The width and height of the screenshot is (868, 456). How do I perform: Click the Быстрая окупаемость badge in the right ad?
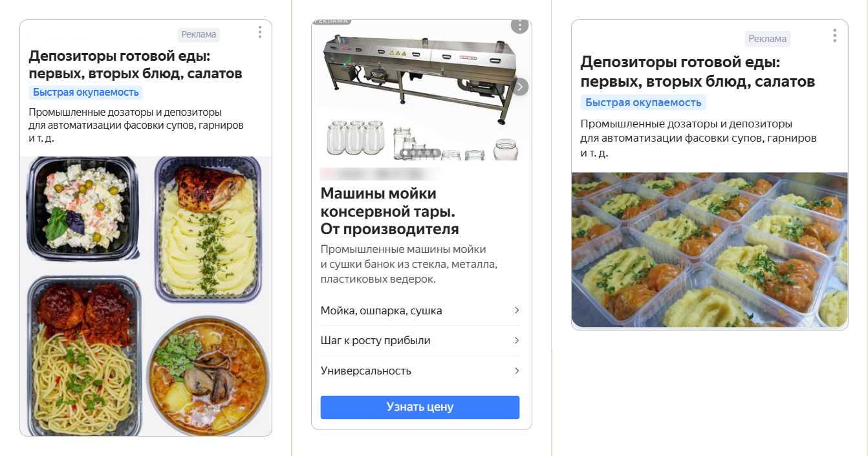[643, 102]
